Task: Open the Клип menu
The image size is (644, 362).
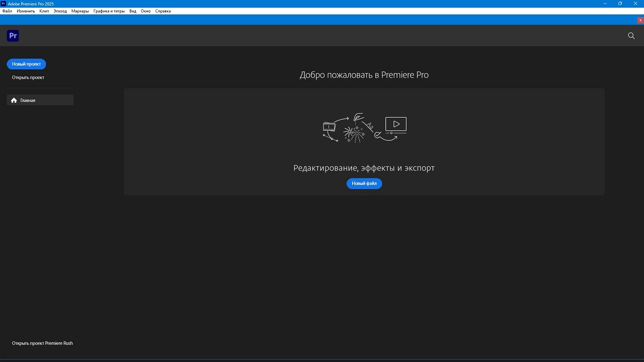Action: click(x=44, y=11)
